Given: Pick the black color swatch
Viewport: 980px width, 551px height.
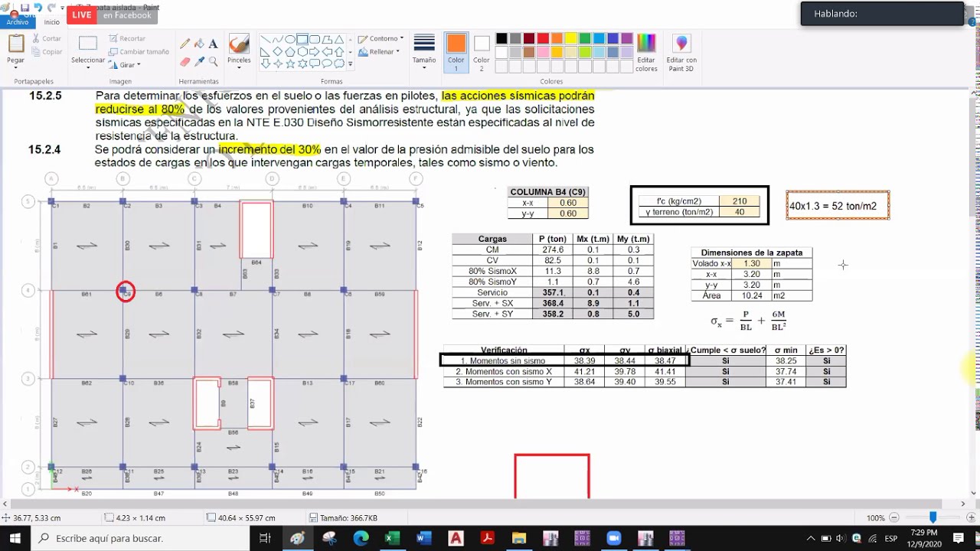Looking at the screenshot, I should (x=501, y=38).
